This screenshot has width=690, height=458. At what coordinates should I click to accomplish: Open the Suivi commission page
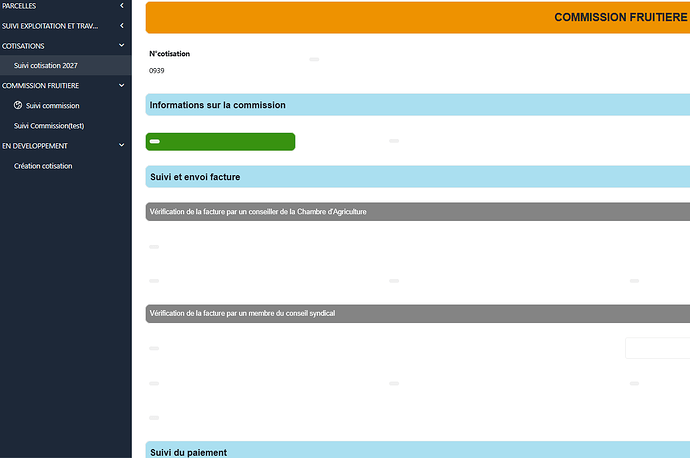tap(52, 106)
